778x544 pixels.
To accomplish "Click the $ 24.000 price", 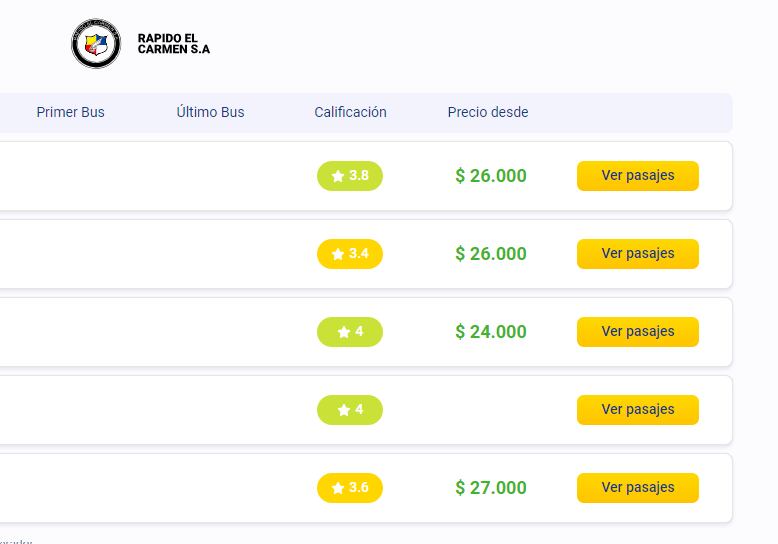I will pos(491,332).
